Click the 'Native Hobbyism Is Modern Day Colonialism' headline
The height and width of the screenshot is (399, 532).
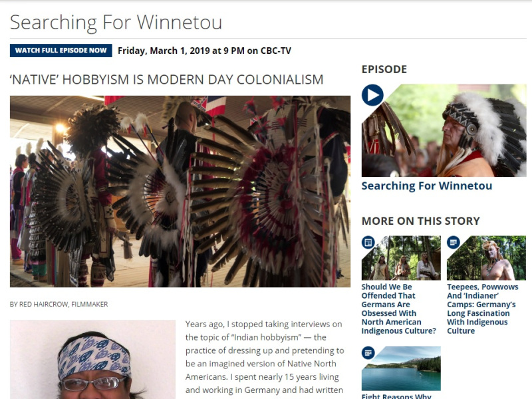pyautogui.click(x=167, y=80)
